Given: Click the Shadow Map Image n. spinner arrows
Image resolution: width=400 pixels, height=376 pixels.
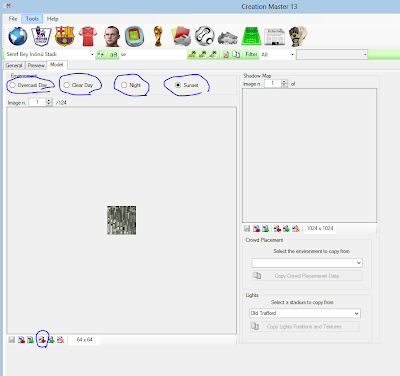Looking at the screenshot, I should (x=284, y=83).
